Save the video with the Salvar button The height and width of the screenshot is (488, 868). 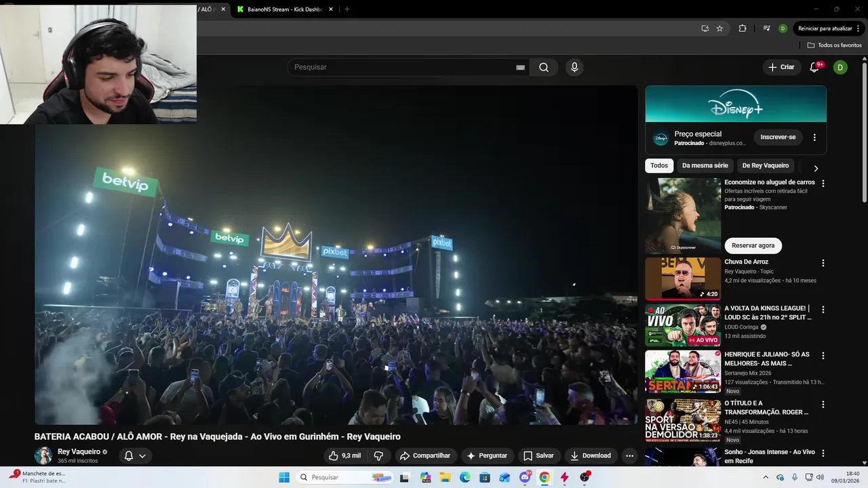(538, 455)
